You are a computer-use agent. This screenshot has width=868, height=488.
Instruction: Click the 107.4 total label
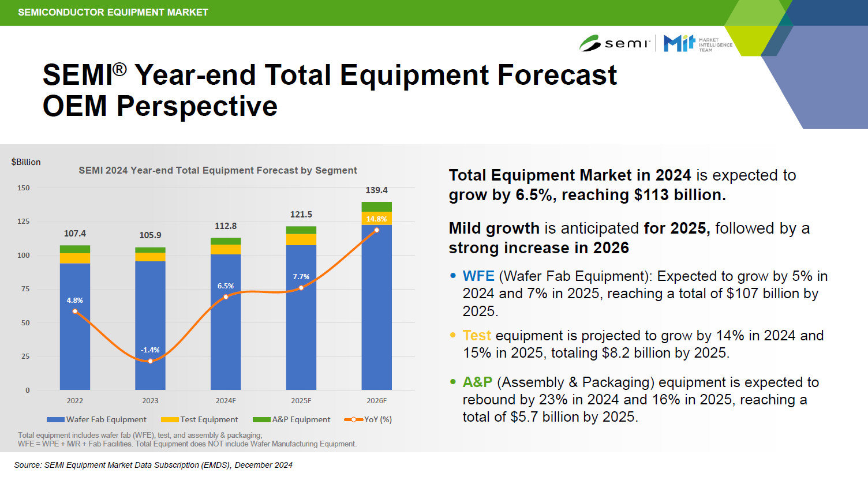(x=75, y=234)
